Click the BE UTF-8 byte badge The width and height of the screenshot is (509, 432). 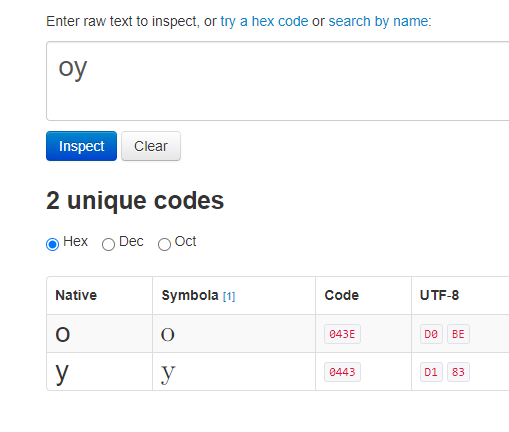click(458, 334)
